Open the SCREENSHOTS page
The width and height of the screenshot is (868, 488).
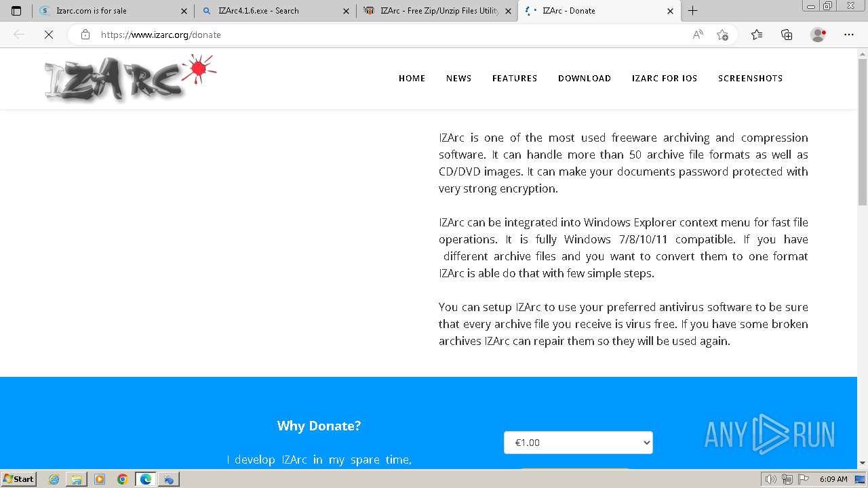(750, 78)
